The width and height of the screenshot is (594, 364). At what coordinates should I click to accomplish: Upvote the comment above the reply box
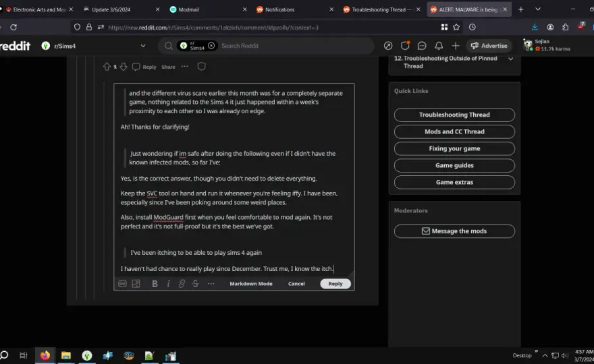(x=107, y=67)
